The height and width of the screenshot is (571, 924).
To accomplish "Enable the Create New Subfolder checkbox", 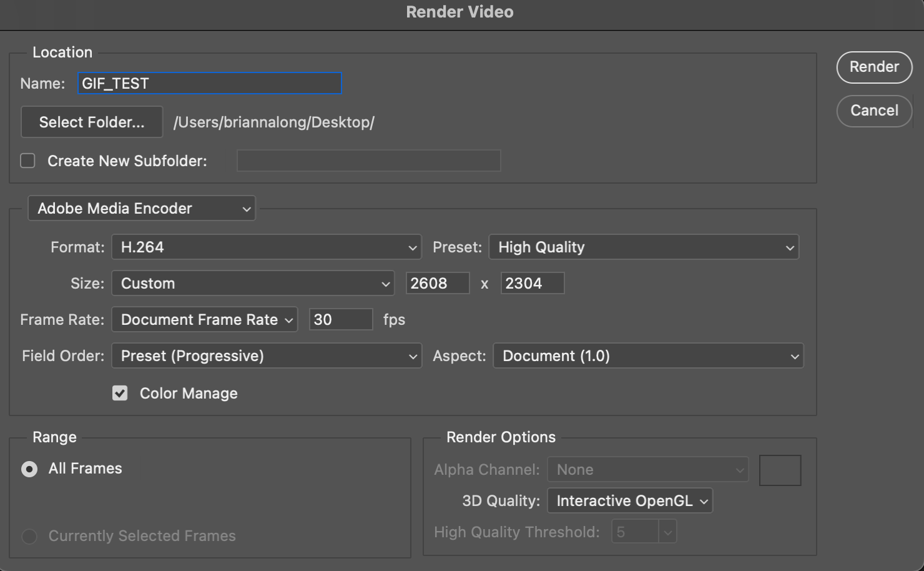I will 27,161.
